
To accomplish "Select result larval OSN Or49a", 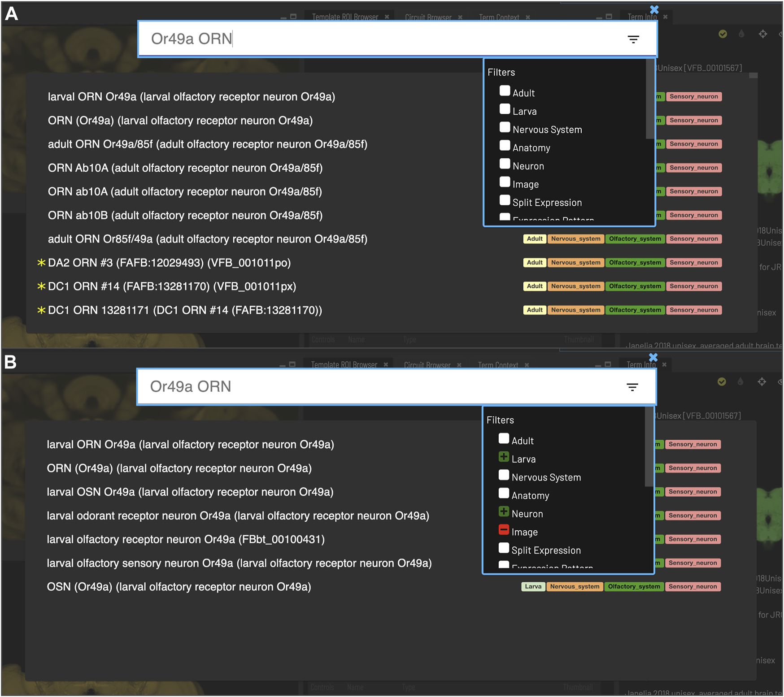I will click(x=190, y=492).
